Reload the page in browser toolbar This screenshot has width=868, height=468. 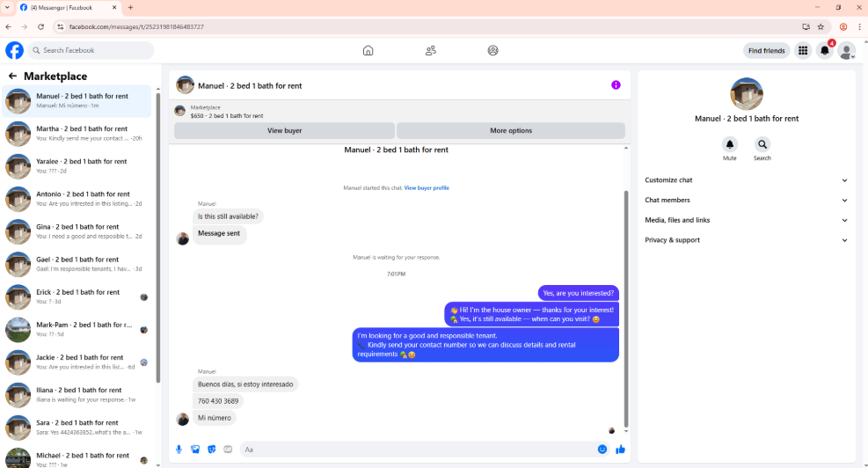point(41,26)
